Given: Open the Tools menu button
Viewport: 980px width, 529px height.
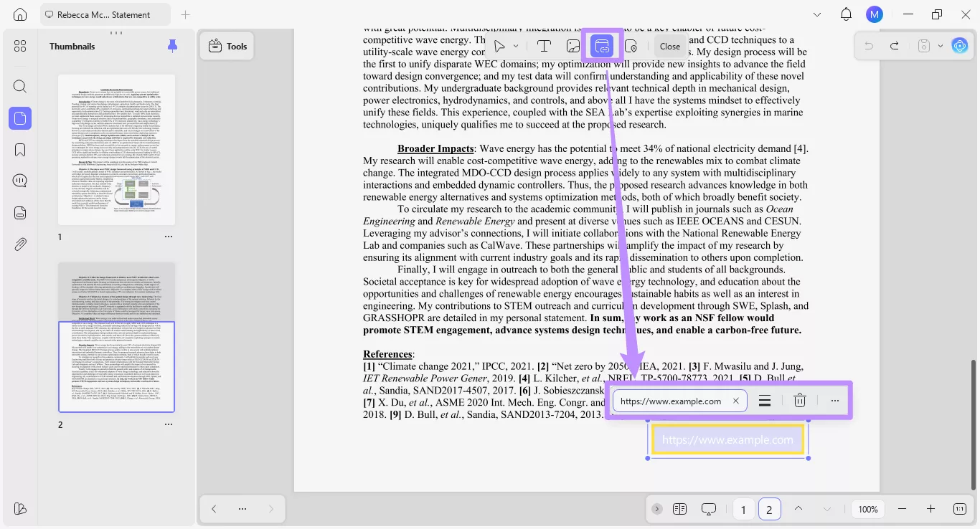Looking at the screenshot, I should [227, 46].
